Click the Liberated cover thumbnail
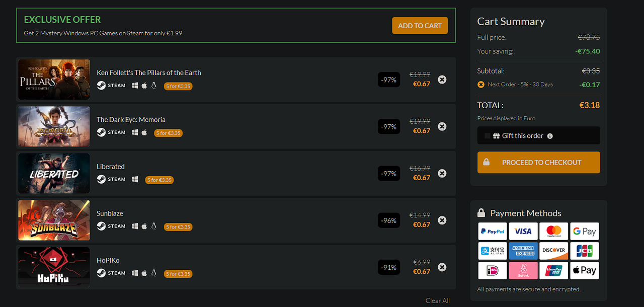Screen dimensions: 644x307 tap(54, 173)
